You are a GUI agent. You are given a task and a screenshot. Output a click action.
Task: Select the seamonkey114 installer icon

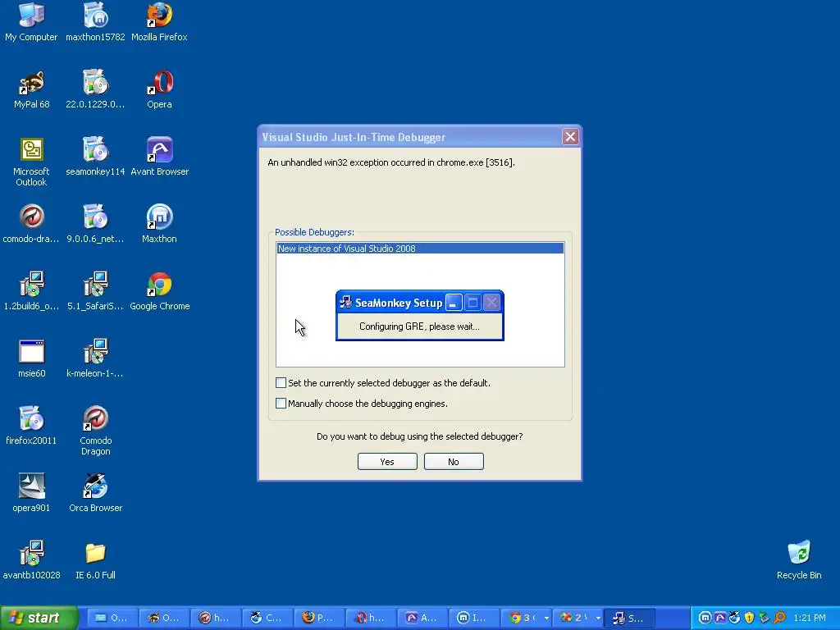tap(95, 157)
